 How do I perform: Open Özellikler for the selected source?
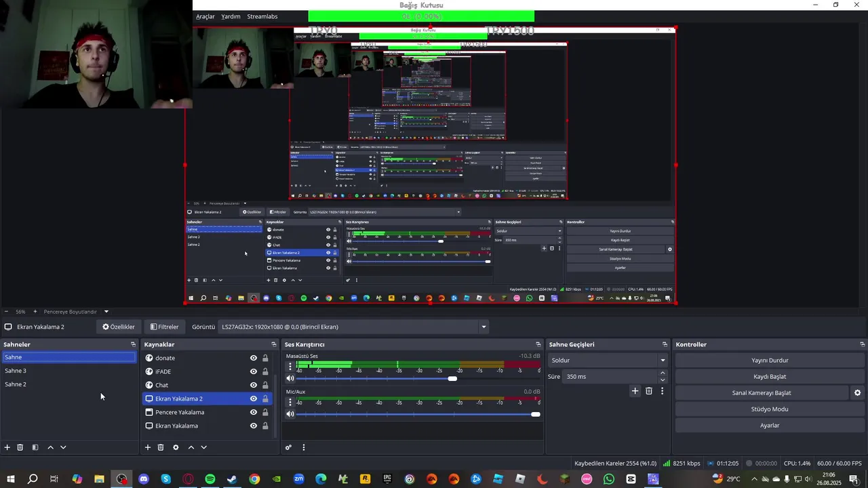click(119, 327)
